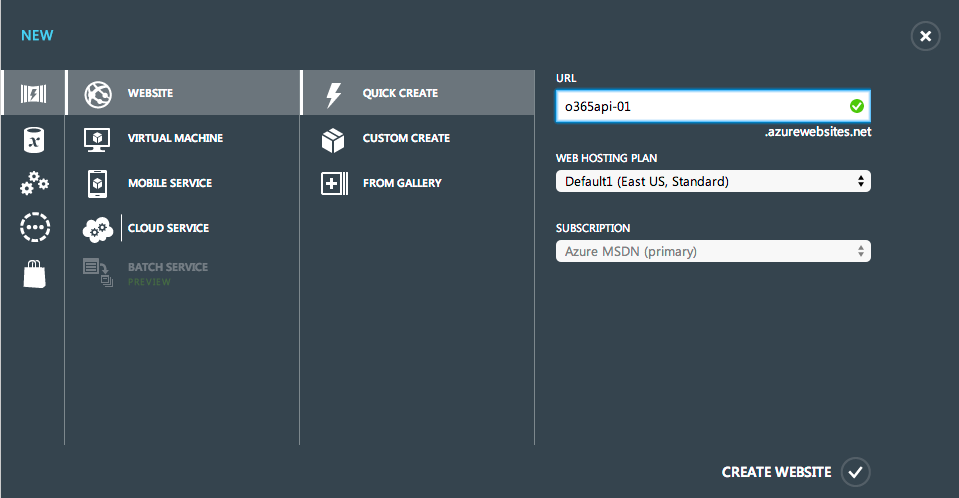Open the Store shopping bag icon
This screenshot has width=959, height=498.
tap(34, 273)
